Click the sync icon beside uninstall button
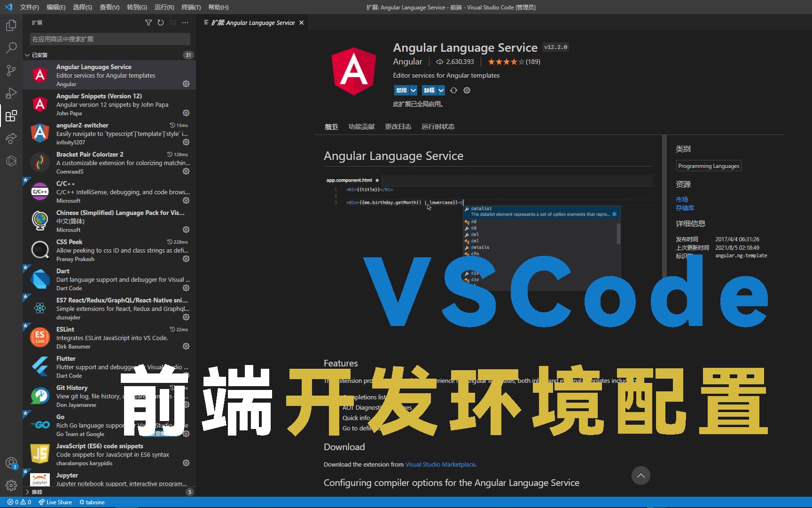This screenshot has width=812, height=508. (453, 90)
